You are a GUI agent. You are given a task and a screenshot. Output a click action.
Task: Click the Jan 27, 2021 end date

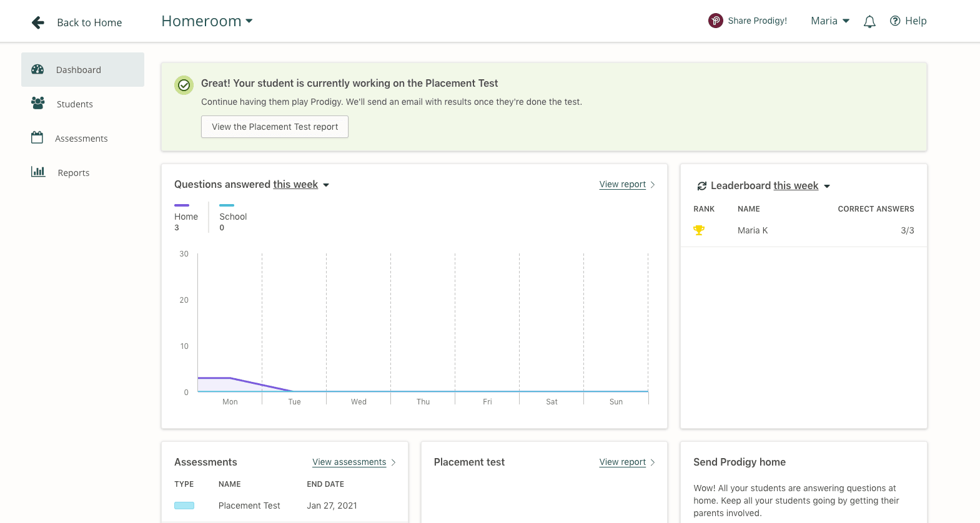[332, 506]
